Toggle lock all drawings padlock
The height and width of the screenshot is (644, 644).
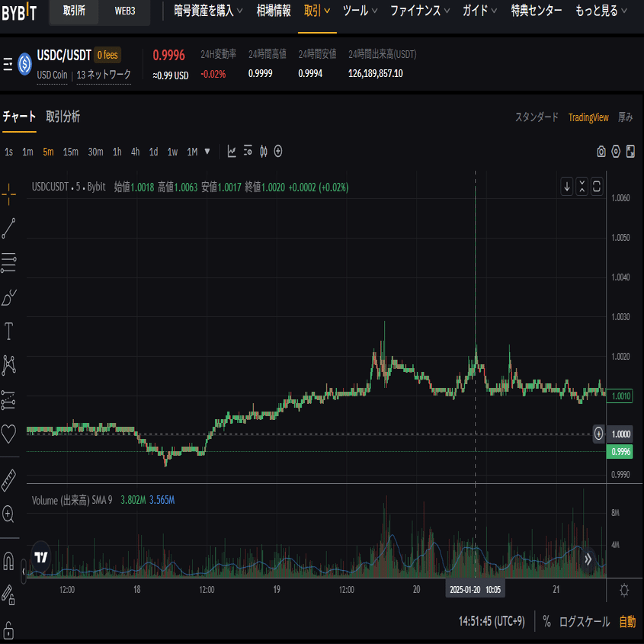pyautogui.click(x=8, y=630)
